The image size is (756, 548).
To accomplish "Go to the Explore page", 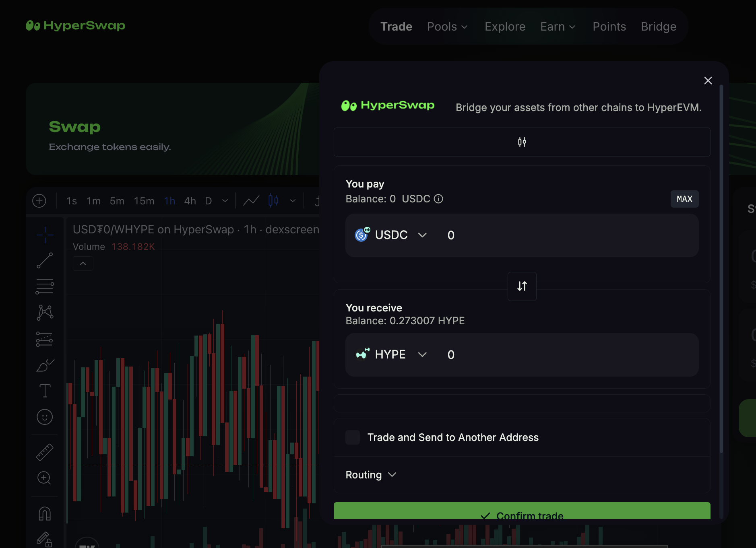I will 505,27.
